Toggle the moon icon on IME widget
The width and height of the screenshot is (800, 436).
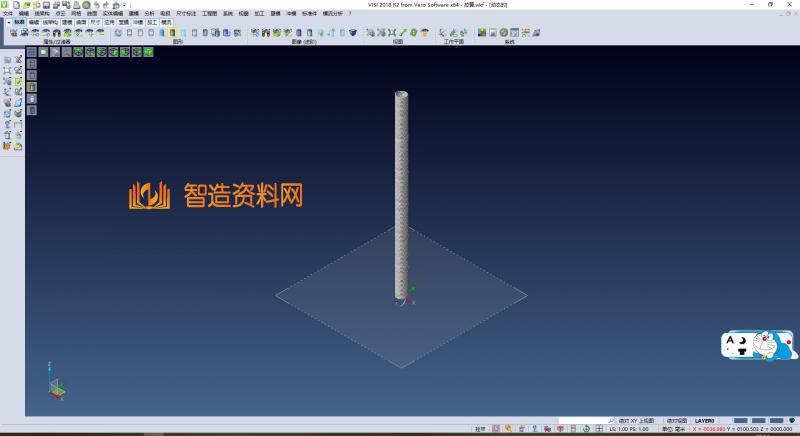(742, 340)
